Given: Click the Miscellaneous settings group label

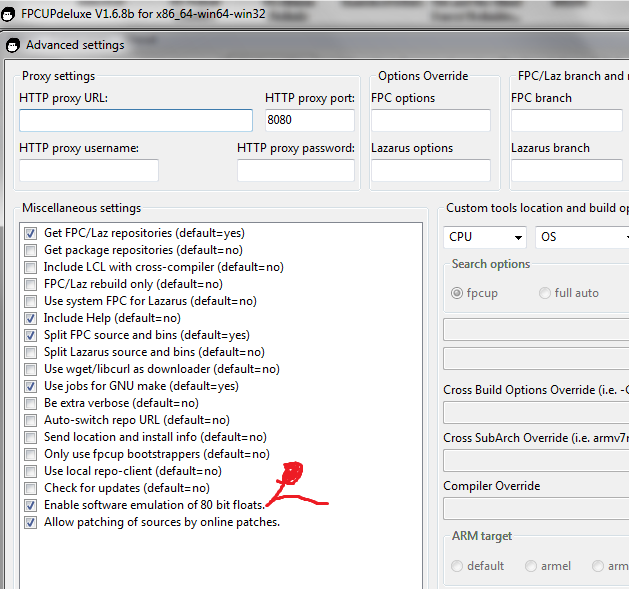Looking at the screenshot, I should click(x=81, y=208).
